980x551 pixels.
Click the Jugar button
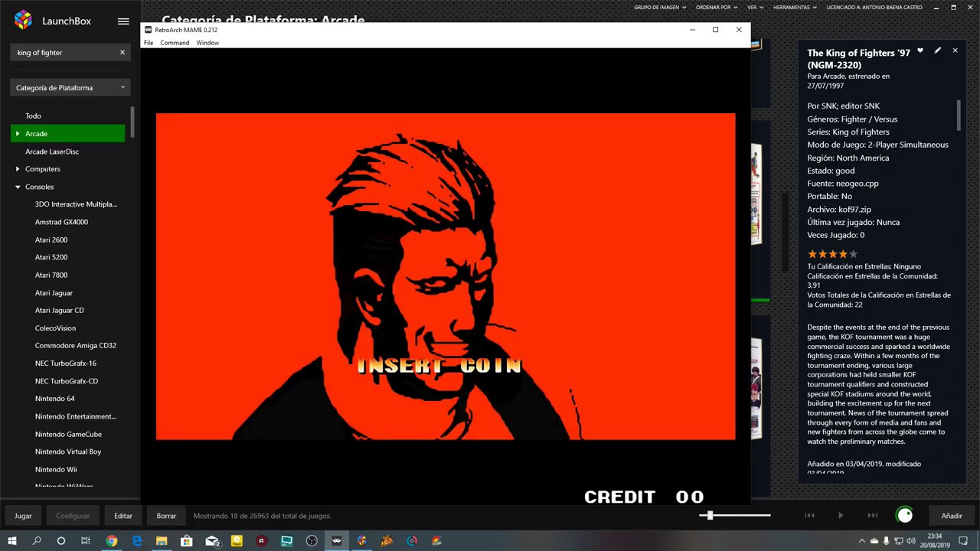tap(23, 516)
